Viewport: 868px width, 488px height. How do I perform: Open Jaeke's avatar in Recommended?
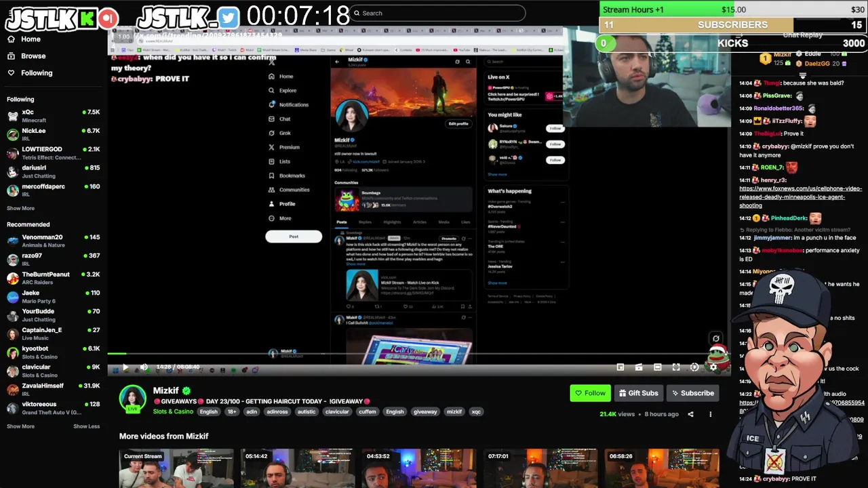[13, 297]
